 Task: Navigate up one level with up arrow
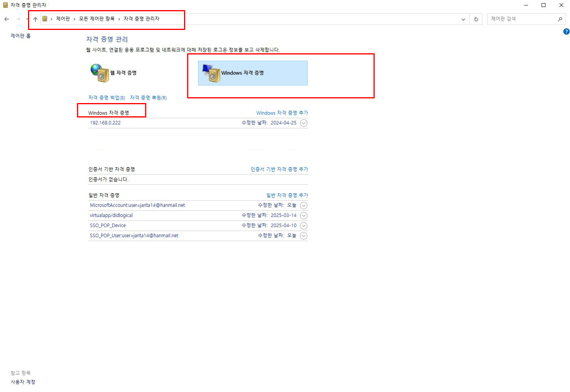tap(35, 19)
